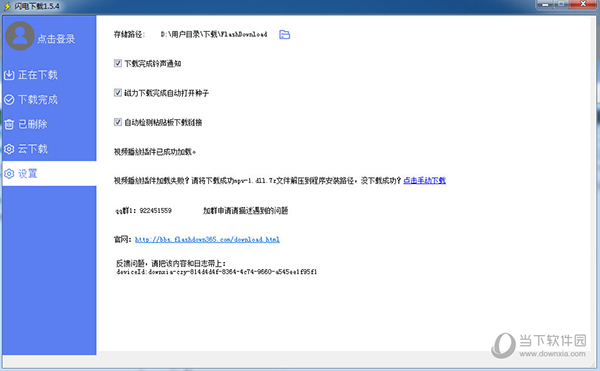Click the lightning app icon in title bar
Viewport: 600px width, 371px height.
click(x=7, y=6)
